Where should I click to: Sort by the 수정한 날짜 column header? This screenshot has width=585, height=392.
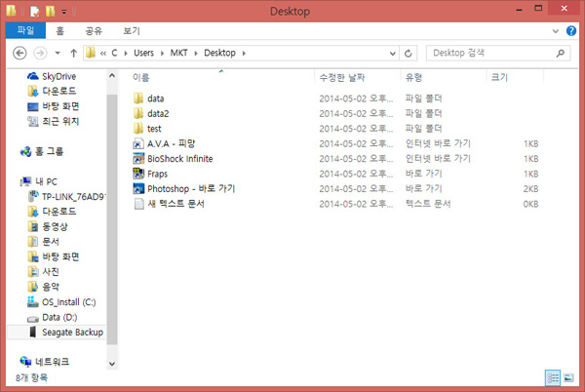point(341,76)
